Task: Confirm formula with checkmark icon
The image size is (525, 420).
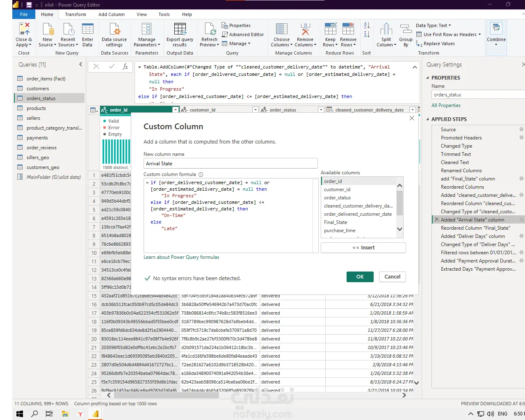Action: coord(111,66)
